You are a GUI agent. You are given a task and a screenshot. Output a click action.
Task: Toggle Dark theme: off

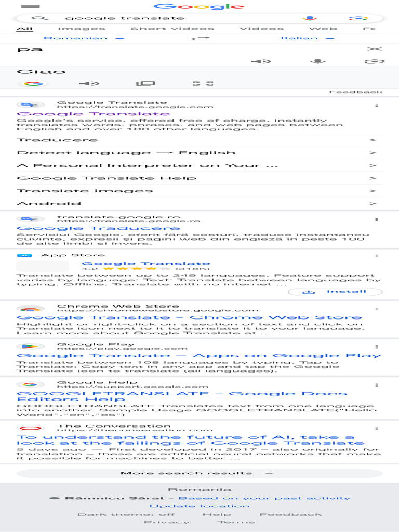[126, 515]
